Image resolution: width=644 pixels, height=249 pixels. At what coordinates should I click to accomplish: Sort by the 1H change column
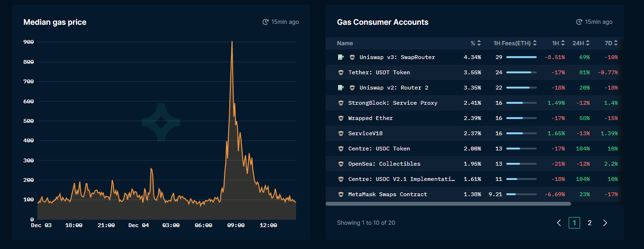(559, 43)
